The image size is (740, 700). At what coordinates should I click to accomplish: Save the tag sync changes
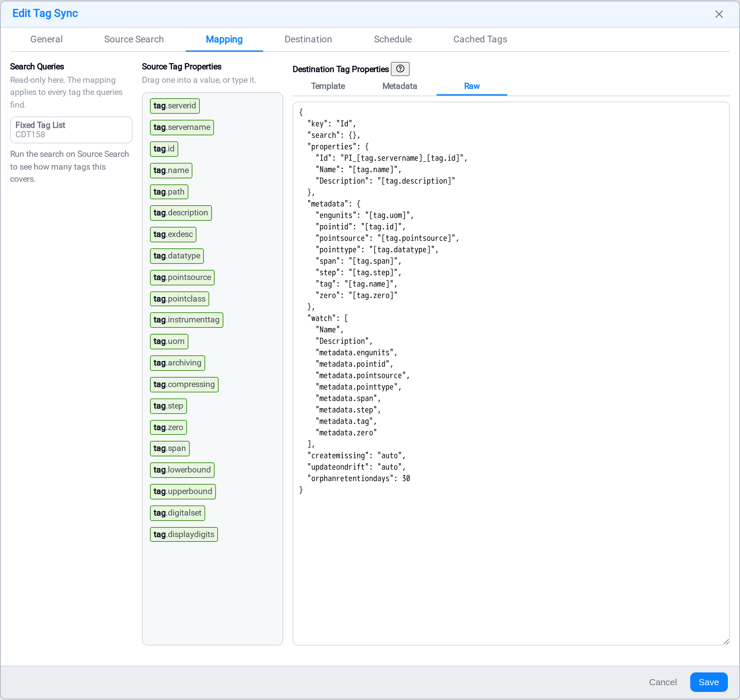point(708,682)
